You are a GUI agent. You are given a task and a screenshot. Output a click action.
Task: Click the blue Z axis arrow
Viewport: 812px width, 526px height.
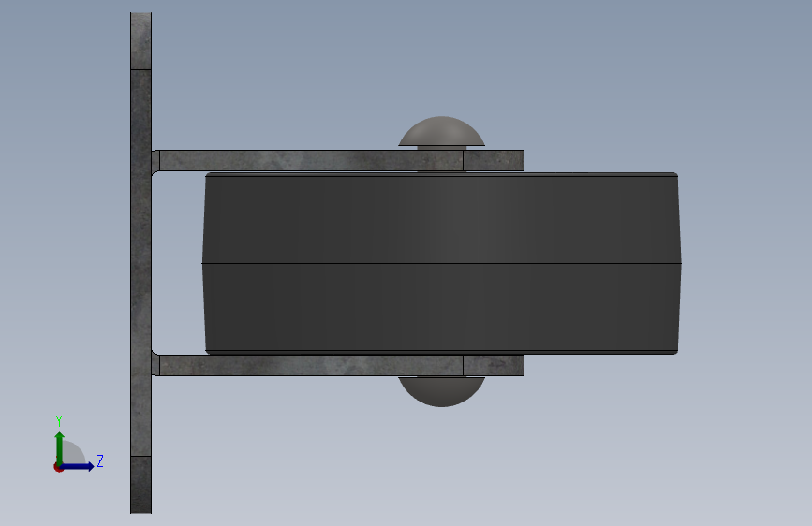(x=78, y=466)
